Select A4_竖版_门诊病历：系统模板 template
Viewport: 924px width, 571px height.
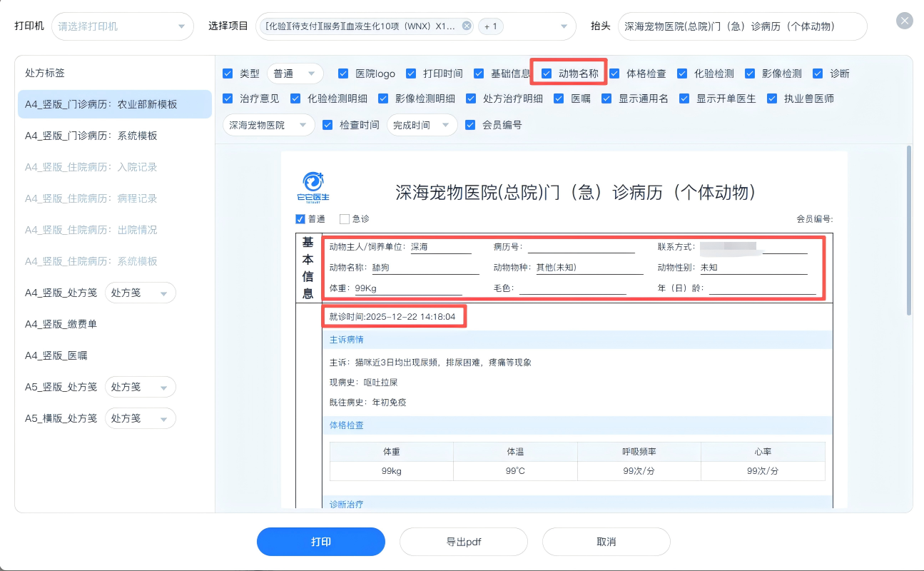[x=91, y=136]
